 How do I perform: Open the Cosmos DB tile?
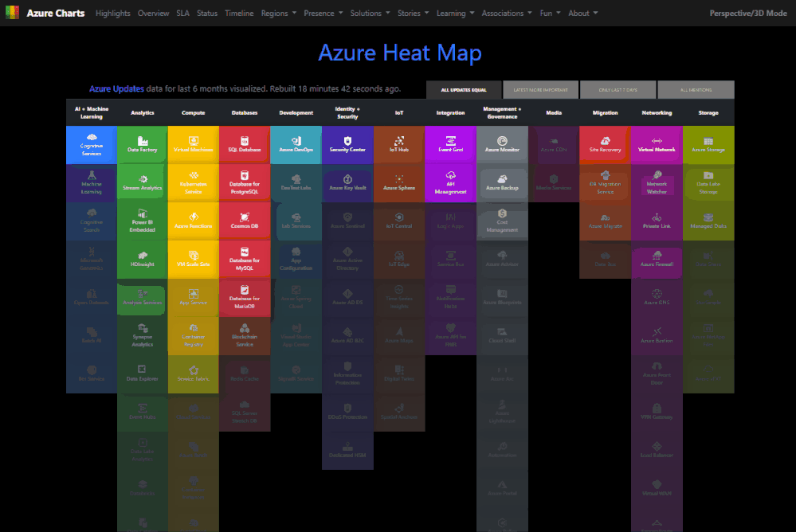point(245,221)
